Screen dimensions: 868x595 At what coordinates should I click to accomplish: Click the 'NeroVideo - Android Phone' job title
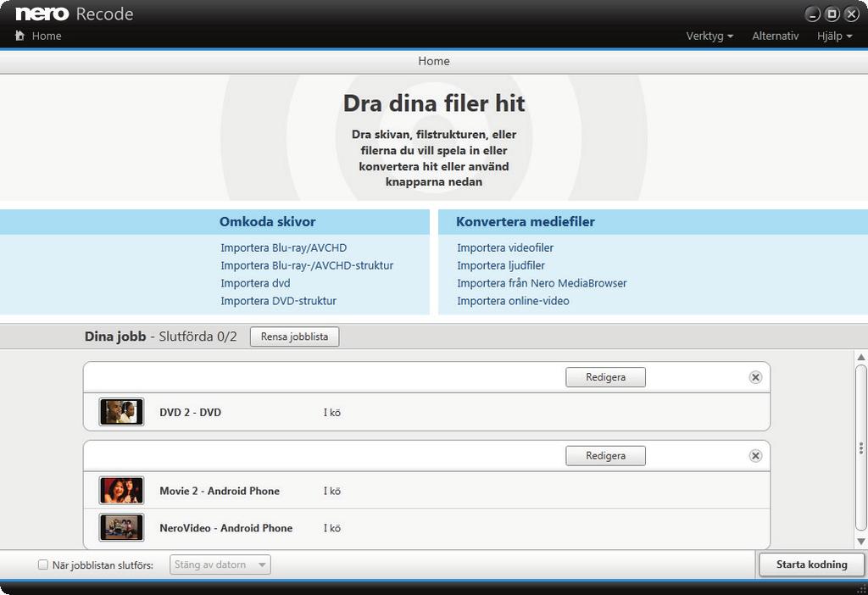(225, 528)
